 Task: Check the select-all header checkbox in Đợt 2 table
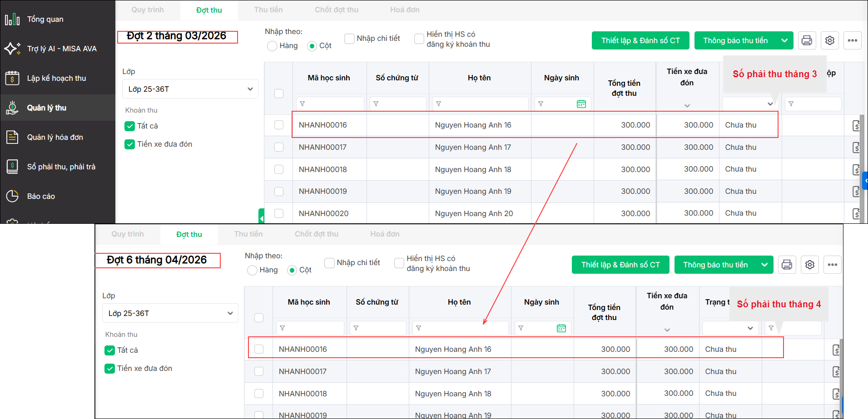[279, 94]
